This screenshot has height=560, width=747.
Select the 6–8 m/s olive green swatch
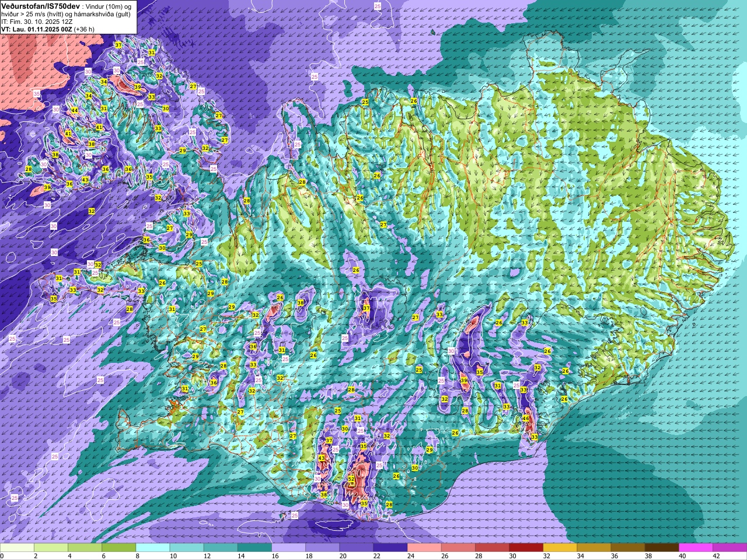pyautogui.click(x=119, y=548)
